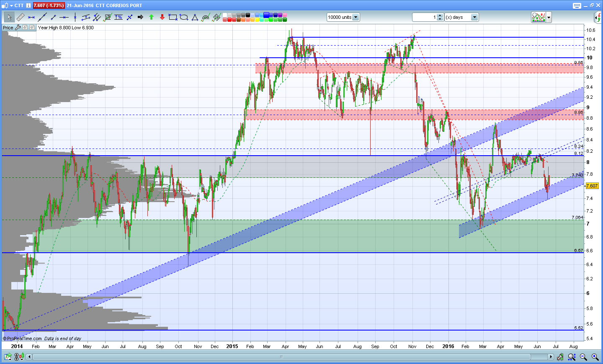The height and width of the screenshot is (364, 603).
Task: Open the add indicator dropdown arrow
Action: point(549,18)
